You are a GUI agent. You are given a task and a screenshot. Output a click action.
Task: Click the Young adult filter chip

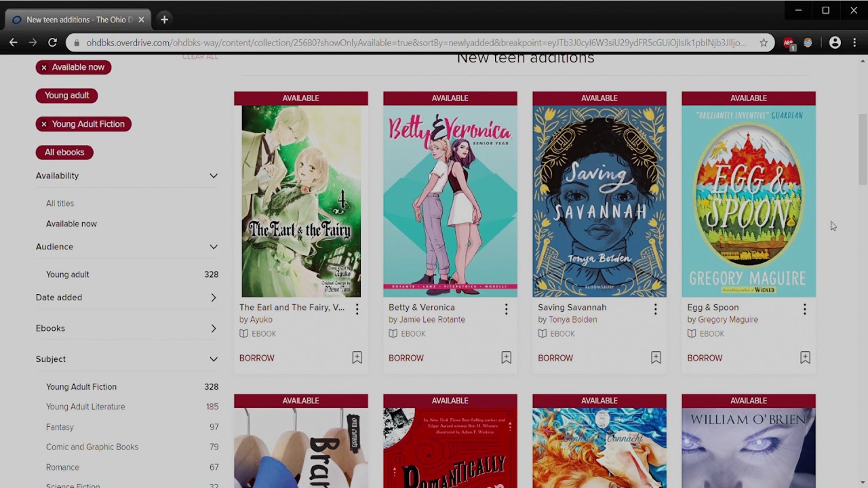[x=66, y=96]
